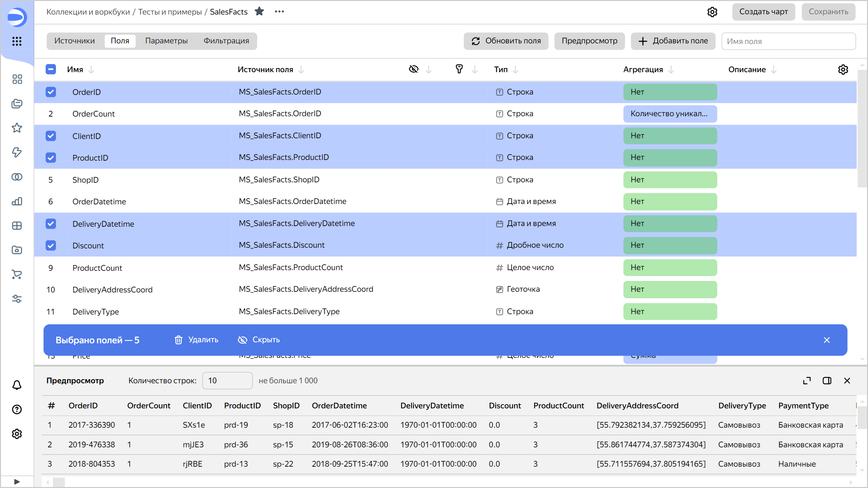Switch to the Параметры tab
868x488 pixels.
[x=166, y=41]
